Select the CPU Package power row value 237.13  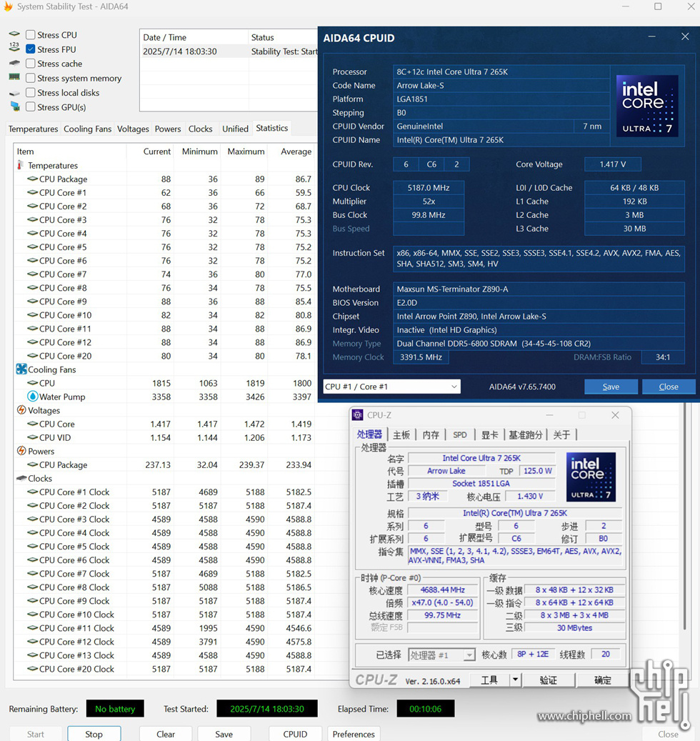[x=158, y=464]
